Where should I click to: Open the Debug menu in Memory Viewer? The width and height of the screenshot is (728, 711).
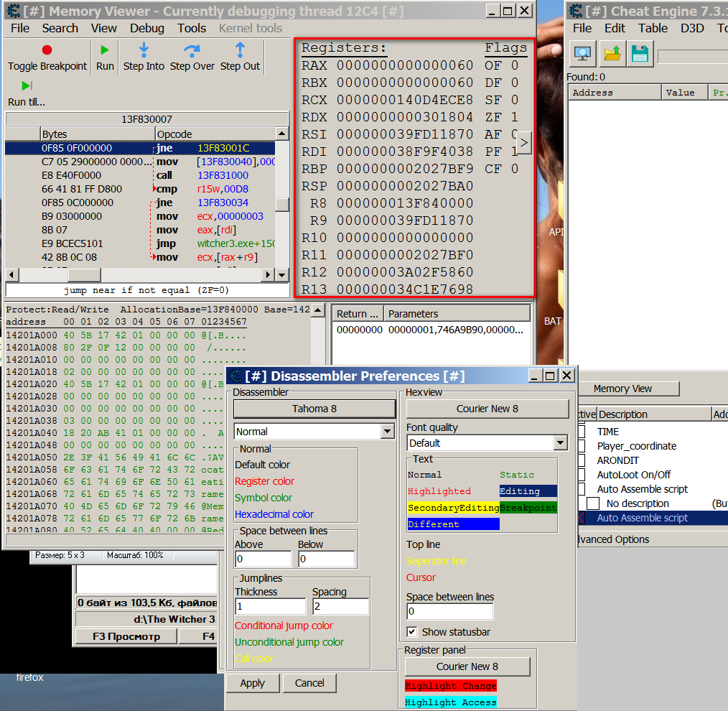tap(146, 28)
